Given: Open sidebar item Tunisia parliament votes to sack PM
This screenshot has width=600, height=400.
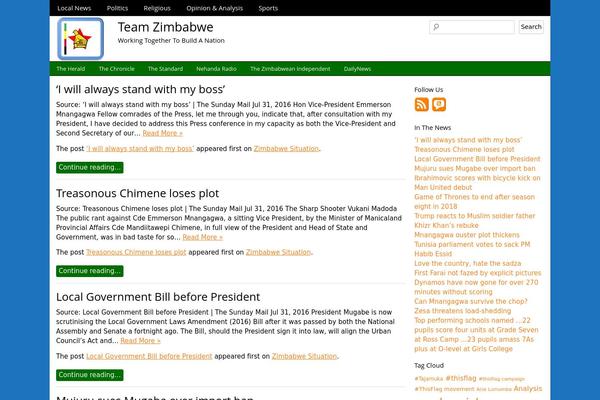Looking at the screenshot, I should pyautogui.click(x=472, y=249).
